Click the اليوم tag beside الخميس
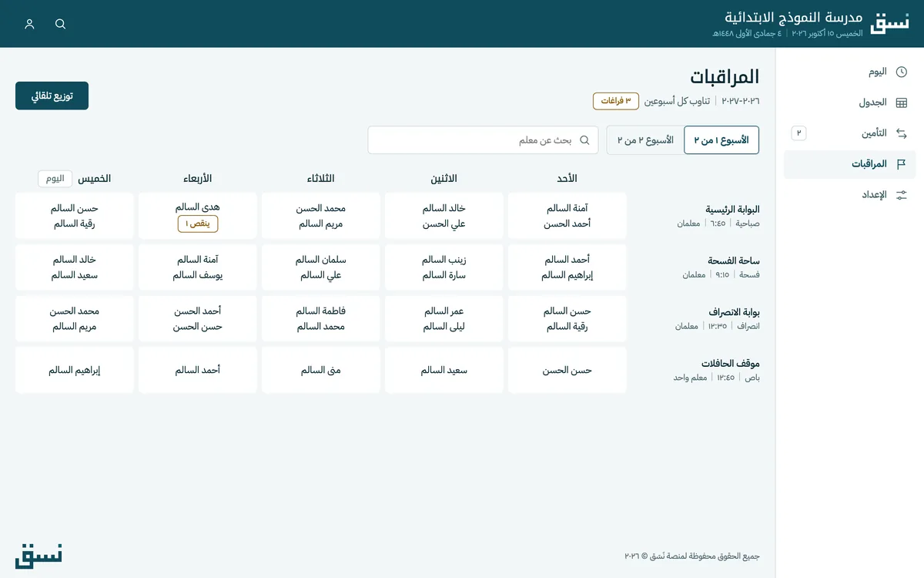This screenshot has height=578, width=924. point(55,179)
